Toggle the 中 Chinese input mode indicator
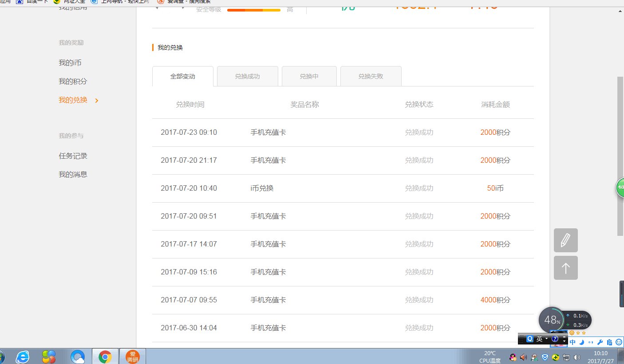The width and height of the screenshot is (624, 364). pyautogui.click(x=573, y=342)
